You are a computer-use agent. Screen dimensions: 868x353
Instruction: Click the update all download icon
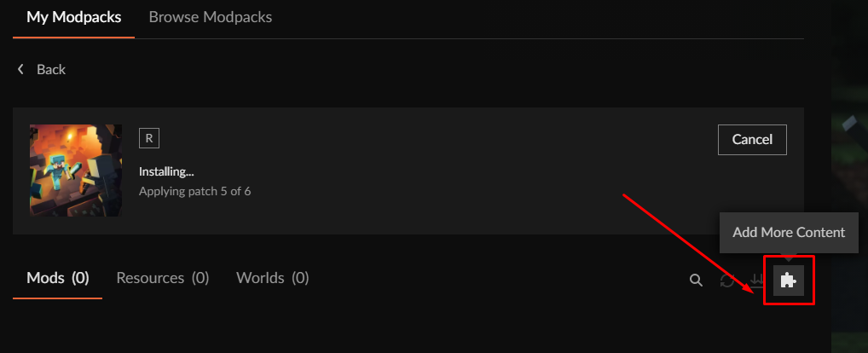[756, 280]
